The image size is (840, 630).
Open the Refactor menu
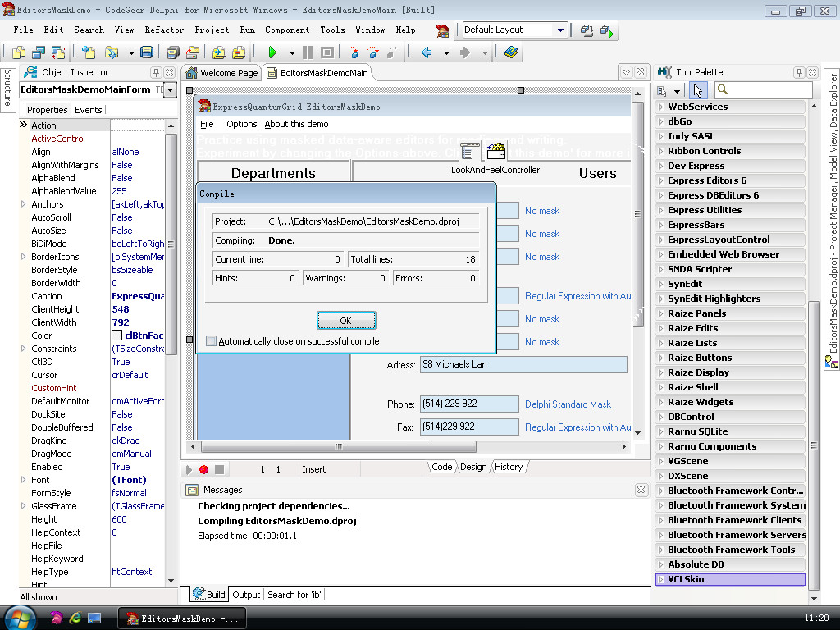coord(164,30)
